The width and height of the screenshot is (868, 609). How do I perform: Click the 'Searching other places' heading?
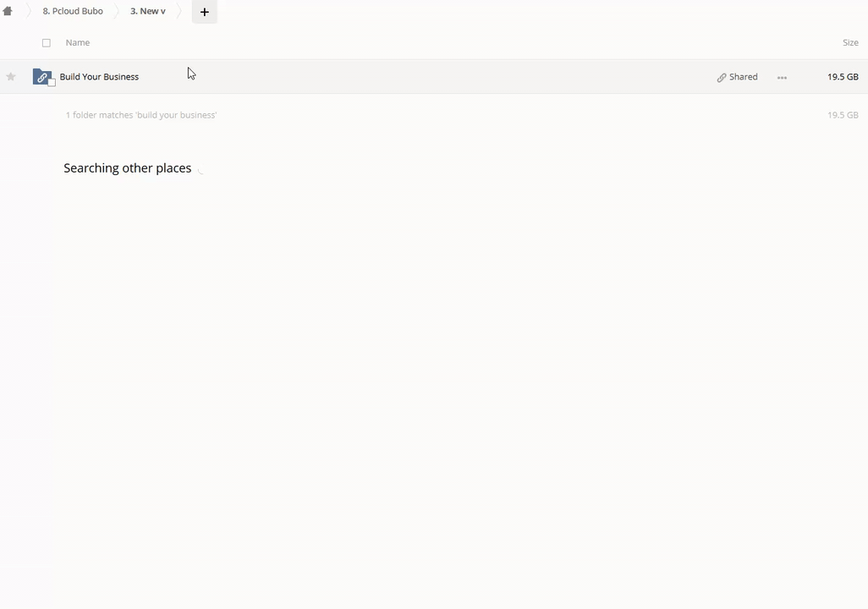click(x=128, y=168)
